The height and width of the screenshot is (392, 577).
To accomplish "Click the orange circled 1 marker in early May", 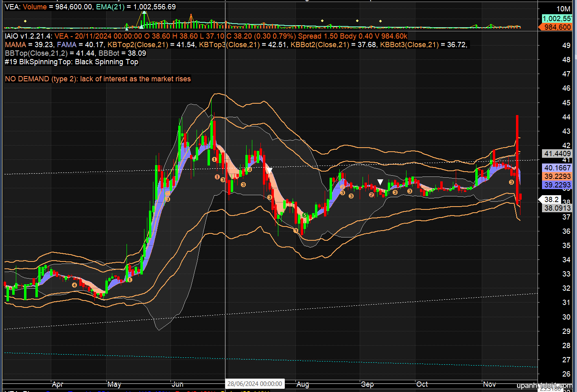I will (x=130, y=280).
